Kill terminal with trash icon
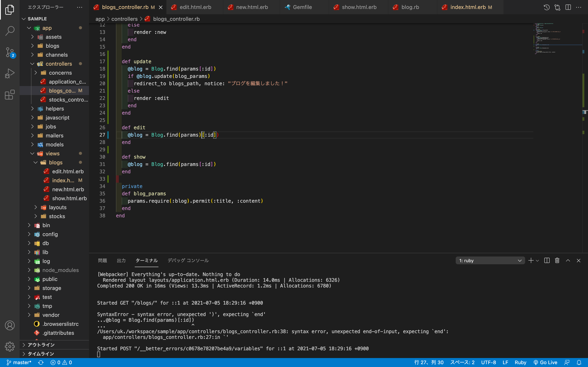The image size is (588, 367). 557,260
